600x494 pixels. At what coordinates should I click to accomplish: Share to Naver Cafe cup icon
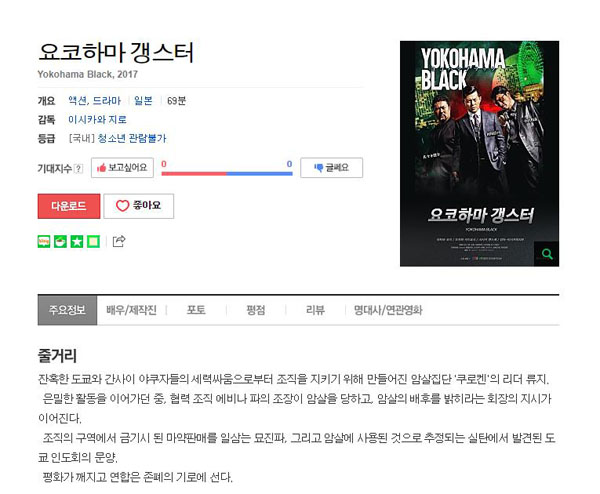(x=60, y=241)
